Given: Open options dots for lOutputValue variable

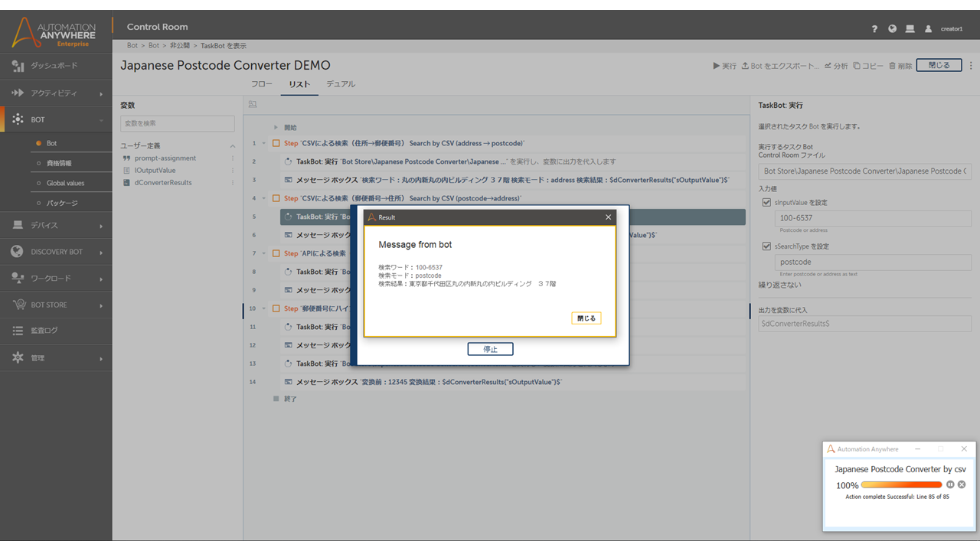Looking at the screenshot, I should 232,171.
